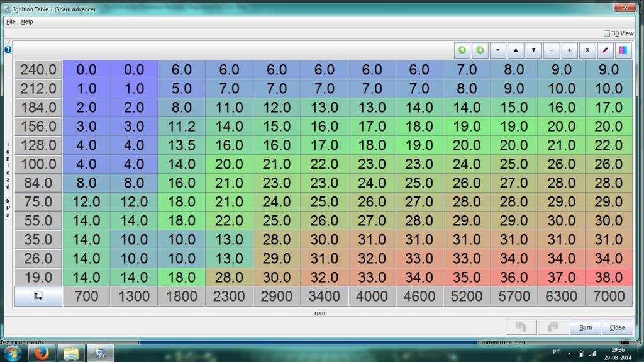Select the 100.0 load row header

click(38, 164)
